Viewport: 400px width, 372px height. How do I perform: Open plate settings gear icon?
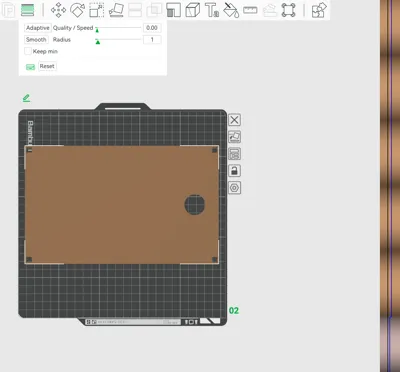click(x=234, y=188)
